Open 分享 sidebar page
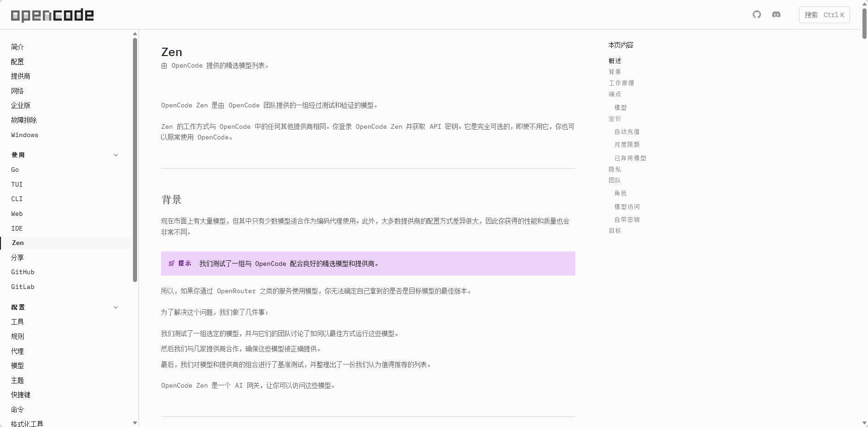The width and height of the screenshot is (868, 427). [x=18, y=257]
